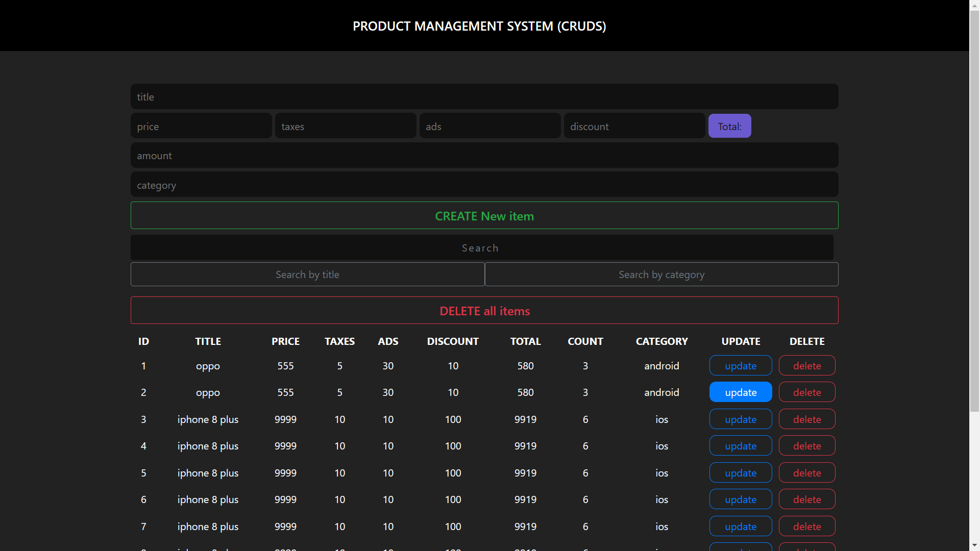Viewport: 980px width, 551px height.
Task: Click the scrollbar up arrow
Action: (974, 5)
